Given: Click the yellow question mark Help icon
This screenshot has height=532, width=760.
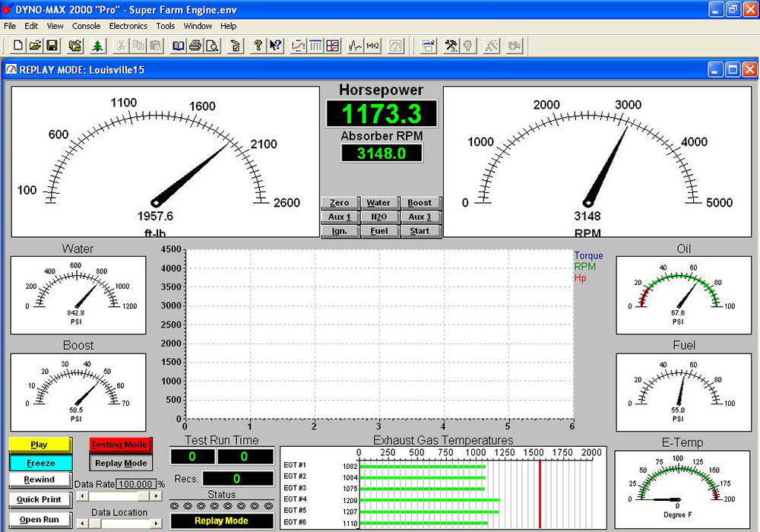Looking at the screenshot, I should [x=258, y=46].
